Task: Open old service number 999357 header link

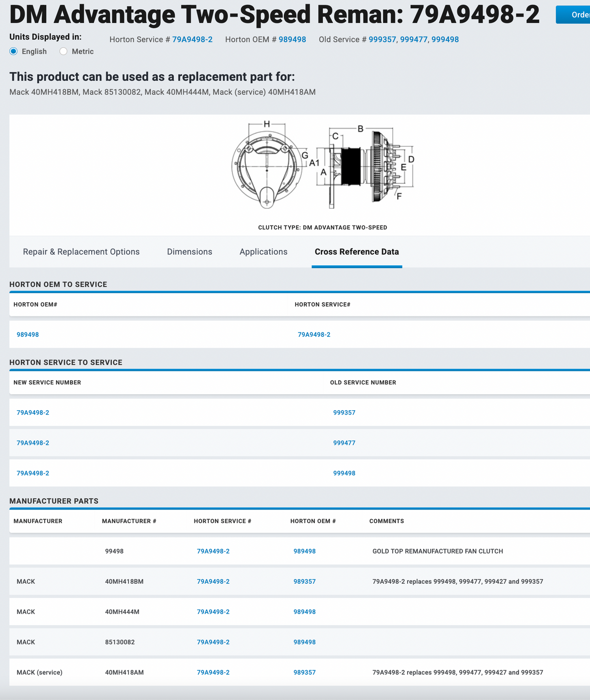Action: tap(382, 39)
